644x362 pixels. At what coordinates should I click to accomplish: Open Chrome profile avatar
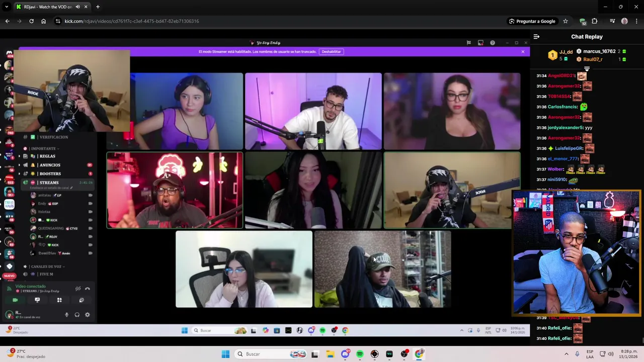coord(624,21)
